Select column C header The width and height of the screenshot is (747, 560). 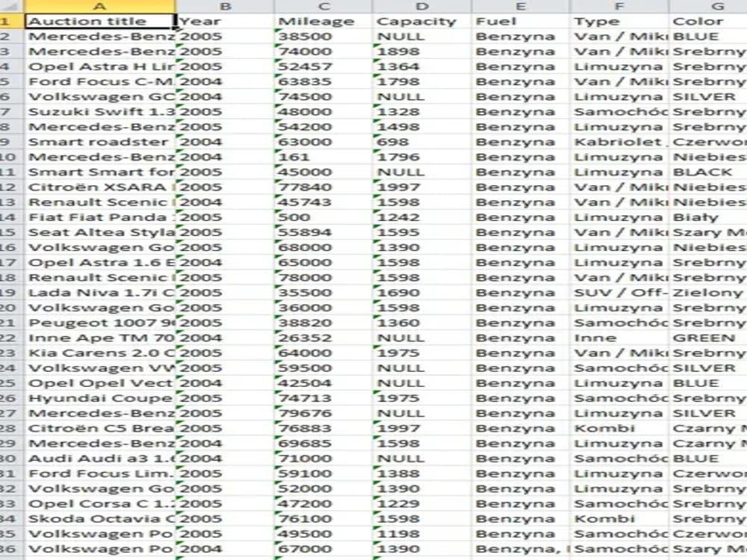pyautogui.click(x=323, y=6)
